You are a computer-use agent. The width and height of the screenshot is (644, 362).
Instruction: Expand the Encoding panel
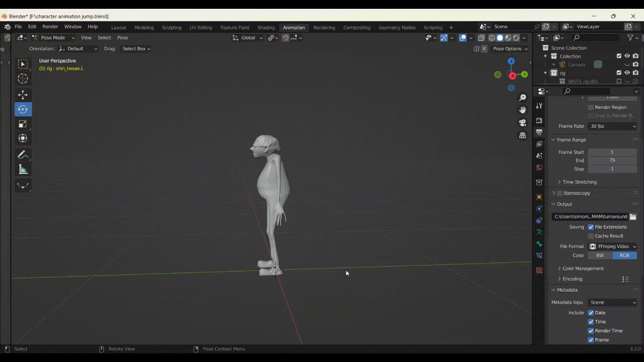click(572, 279)
